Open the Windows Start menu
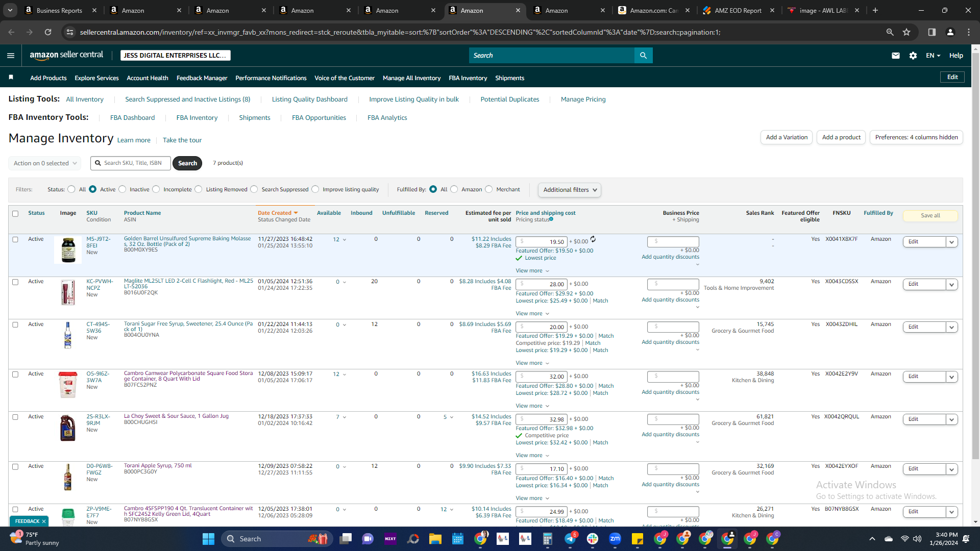 click(x=208, y=539)
